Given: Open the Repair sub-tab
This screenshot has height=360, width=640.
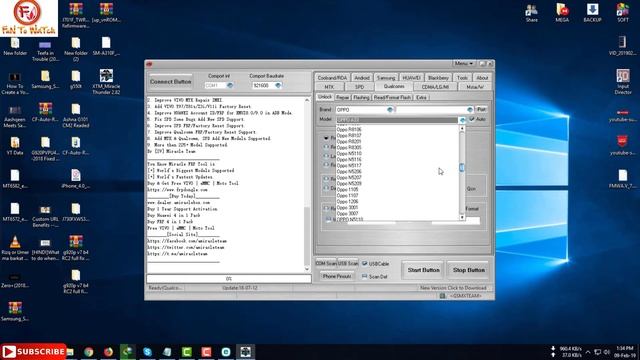Looking at the screenshot, I should pyautogui.click(x=342, y=98).
